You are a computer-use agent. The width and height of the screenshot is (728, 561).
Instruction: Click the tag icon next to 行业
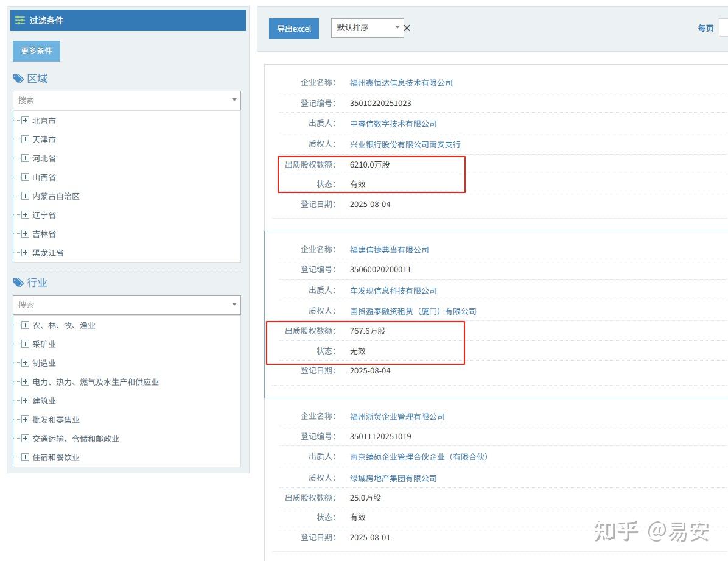(17, 282)
